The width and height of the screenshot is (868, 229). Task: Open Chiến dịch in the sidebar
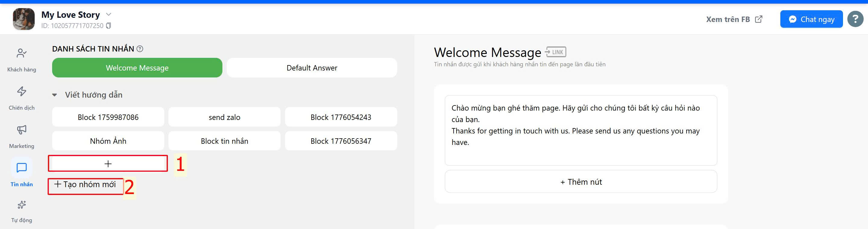point(22,98)
